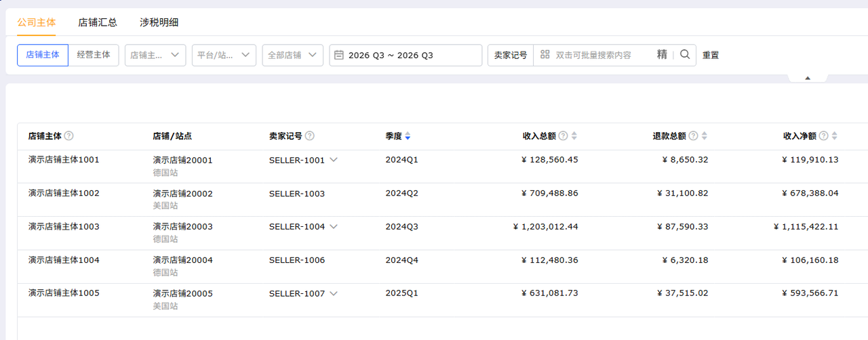Open the 店铺主体 filter dropdown
The width and height of the screenshot is (868, 340).
pyautogui.click(x=155, y=55)
